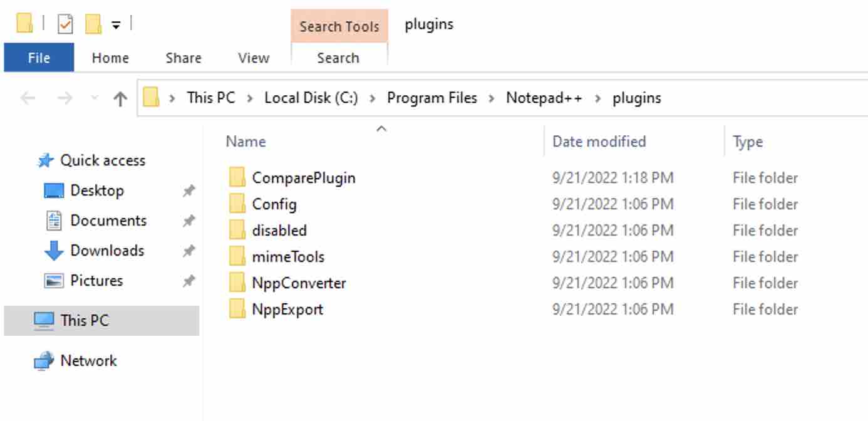Expand the Local Disk breadcrumb chevron
This screenshot has height=421, width=868.
372,98
